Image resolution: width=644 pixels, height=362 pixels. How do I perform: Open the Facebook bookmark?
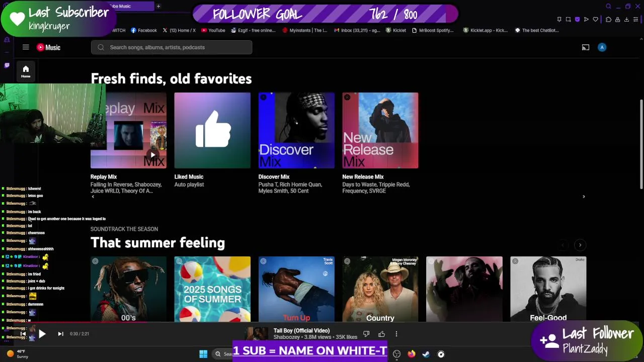click(144, 30)
